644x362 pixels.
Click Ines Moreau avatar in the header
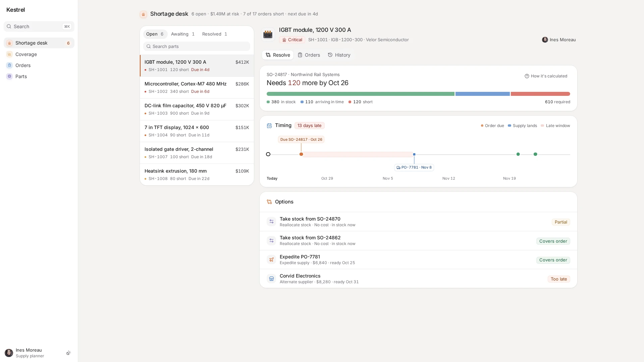tap(545, 40)
